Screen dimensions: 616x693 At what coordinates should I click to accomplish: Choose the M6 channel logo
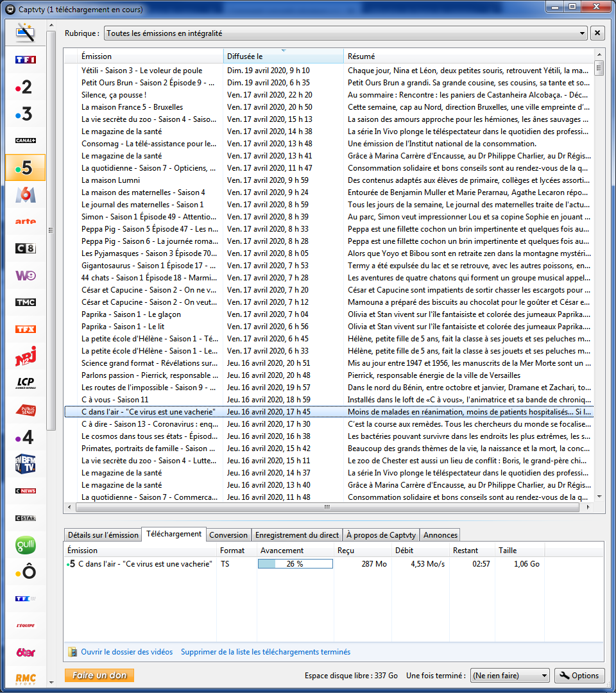[x=25, y=194]
